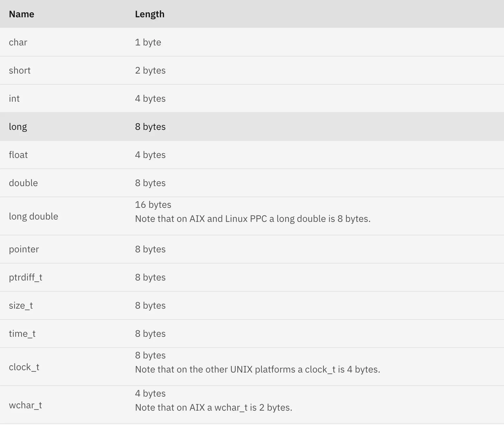Select the short row in the table
This screenshot has width=504, height=425.
(20, 70)
